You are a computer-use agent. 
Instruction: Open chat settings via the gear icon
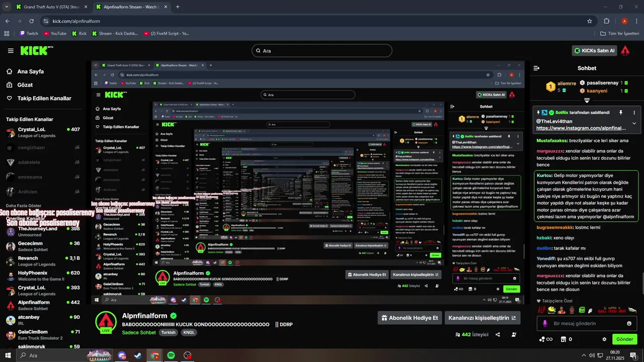point(604,339)
